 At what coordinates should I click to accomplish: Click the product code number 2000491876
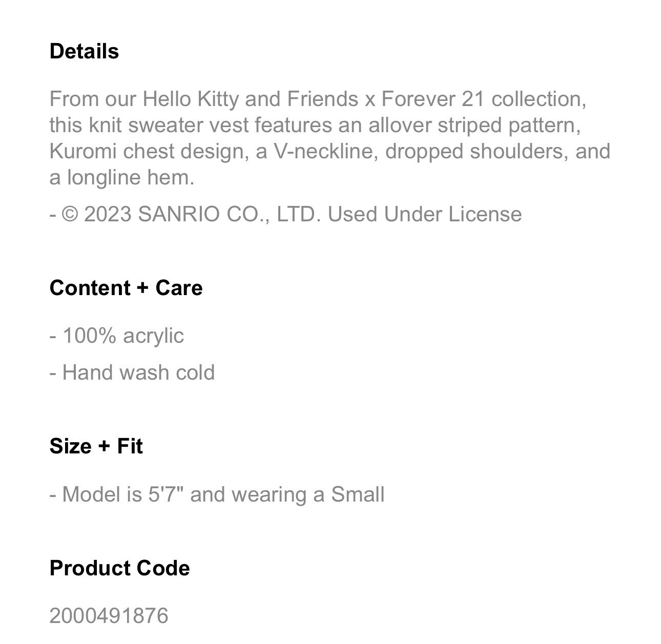coord(109,615)
